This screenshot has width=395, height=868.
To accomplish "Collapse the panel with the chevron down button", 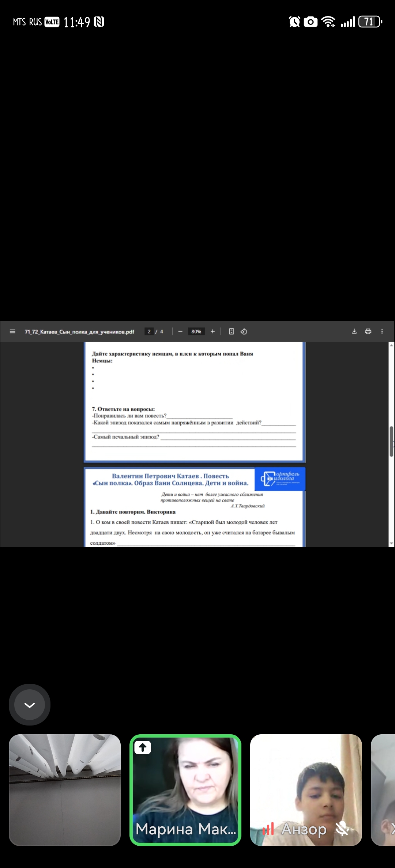I will point(30,705).
